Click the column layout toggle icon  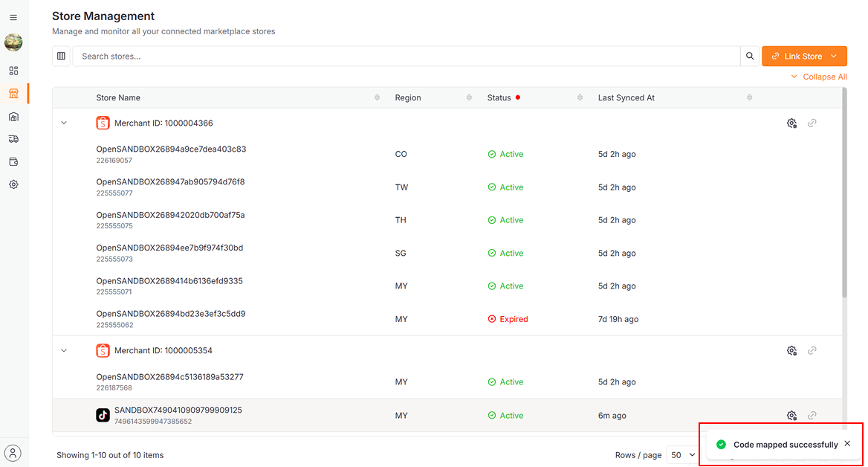pos(61,57)
